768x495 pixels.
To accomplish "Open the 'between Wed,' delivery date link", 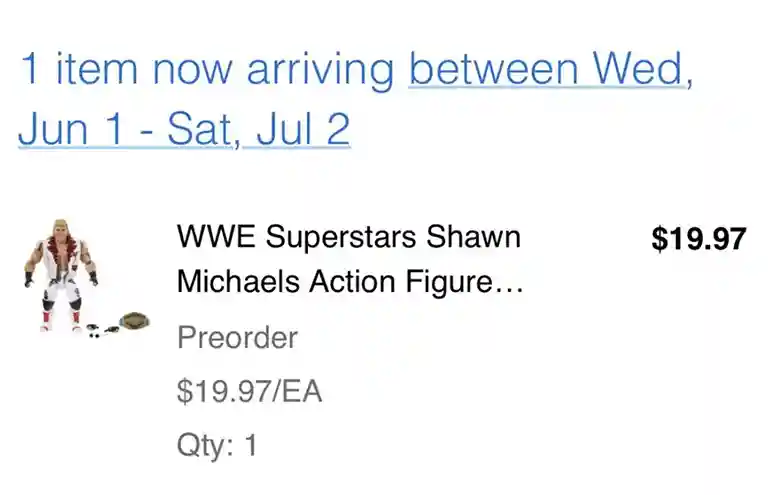I will [x=548, y=69].
